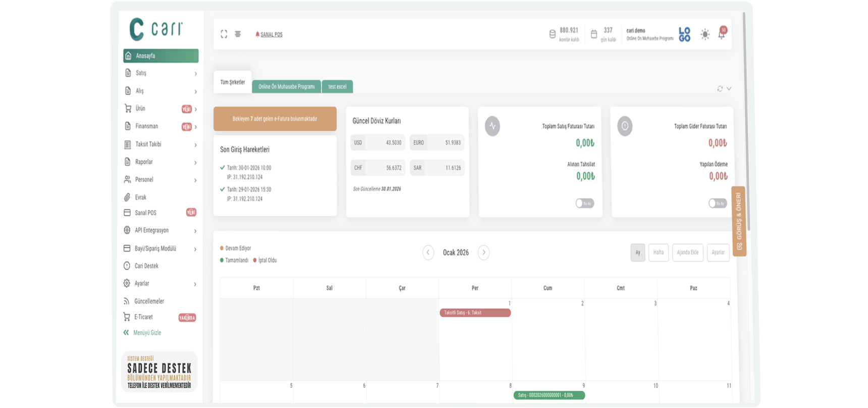This screenshot has height=408, width=868.
Task: Click the pending e-Fatura notice button
Action: (275, 119)
